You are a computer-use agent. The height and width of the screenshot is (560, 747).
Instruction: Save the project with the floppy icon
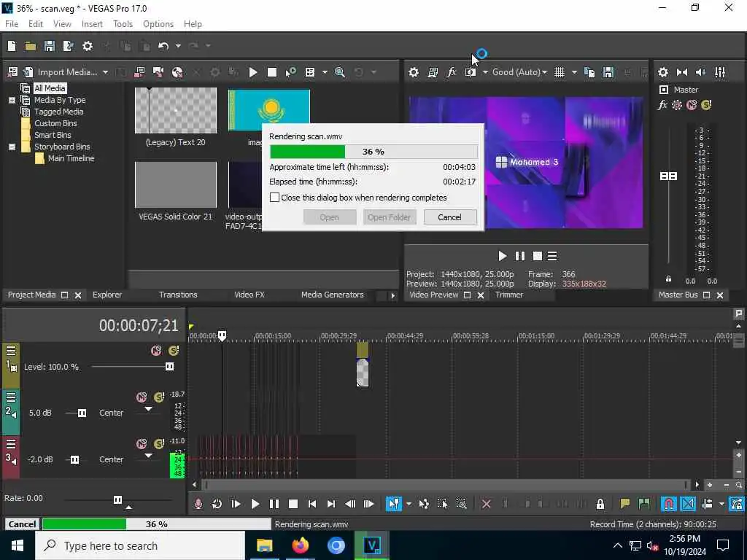click(49, 46)
